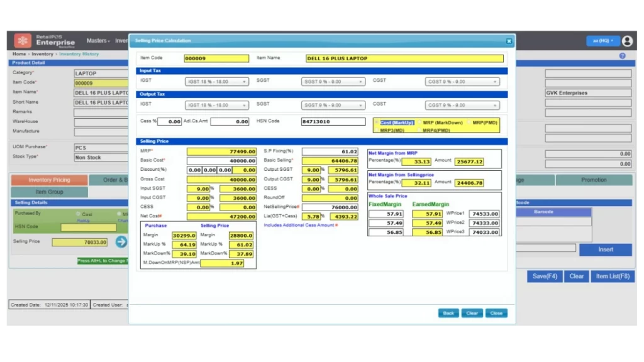The width and height of the screenshot is (644, 362).
Task: Open the Item List(F8) button
Action: (613, 277)
